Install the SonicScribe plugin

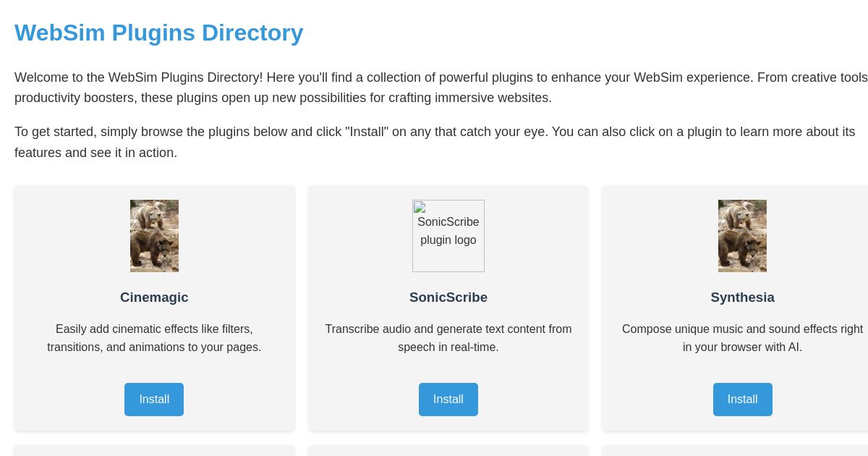coord(448,399)
